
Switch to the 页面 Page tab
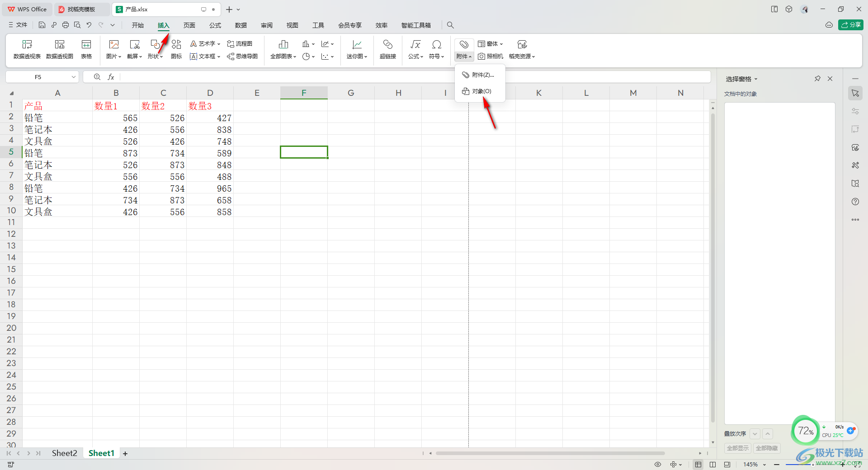[x=189, y=25]
